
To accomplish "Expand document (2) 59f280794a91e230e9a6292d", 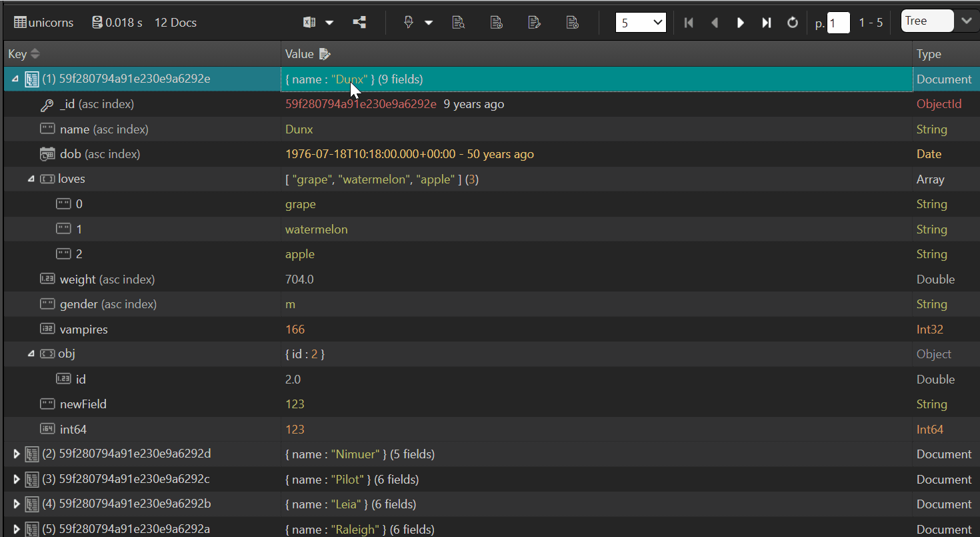I will point(17,454).
